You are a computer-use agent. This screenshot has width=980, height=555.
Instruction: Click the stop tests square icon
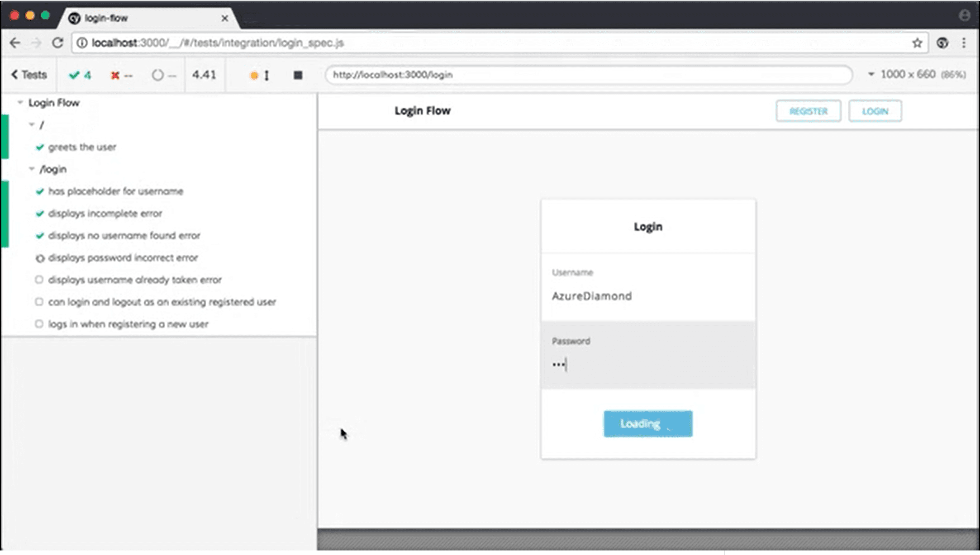298,75
